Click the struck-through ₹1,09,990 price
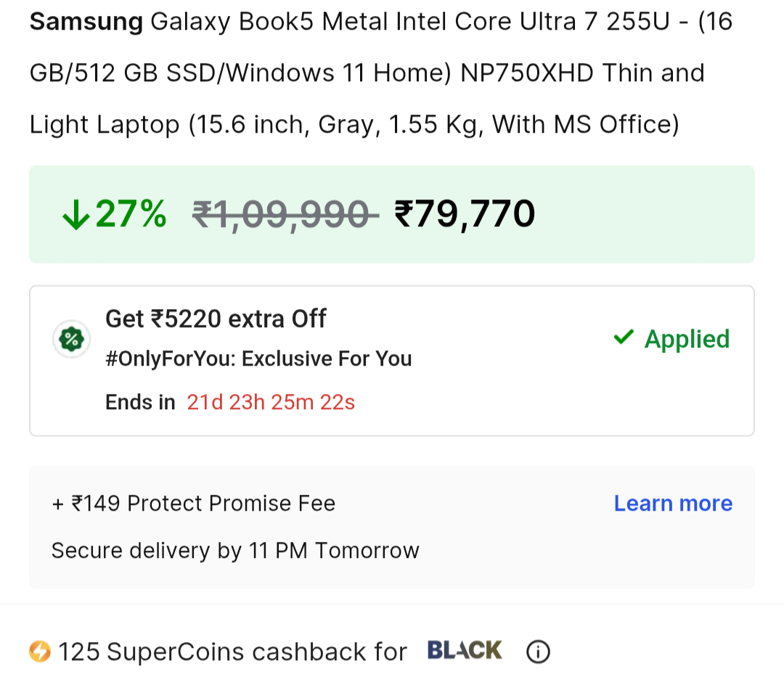784x682 pixels. [x=284, y=215]
